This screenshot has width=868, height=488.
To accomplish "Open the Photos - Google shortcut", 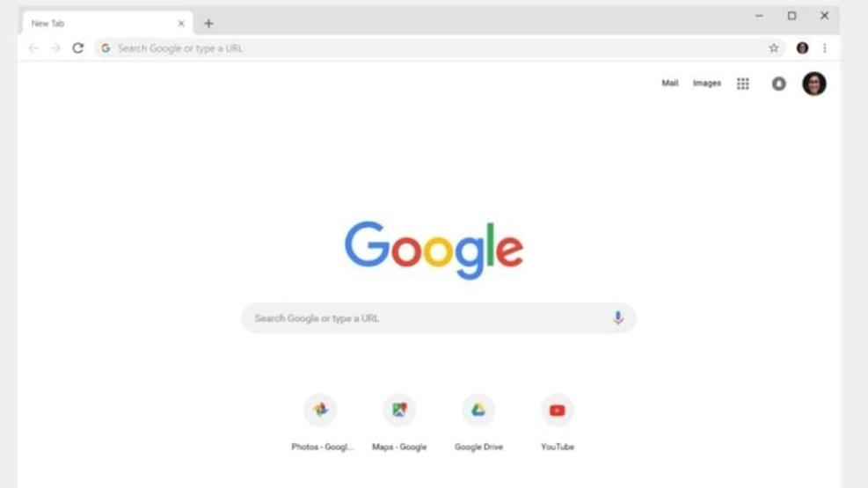I will click(x=320, y=422).
